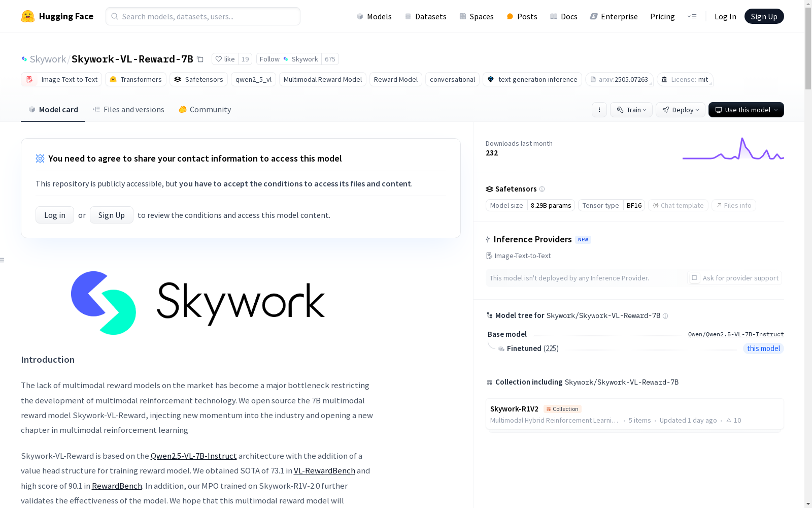Viewport: 812px width, 508px height.
Task: Open the three-dot more options menu
Action: click(599, 110)
